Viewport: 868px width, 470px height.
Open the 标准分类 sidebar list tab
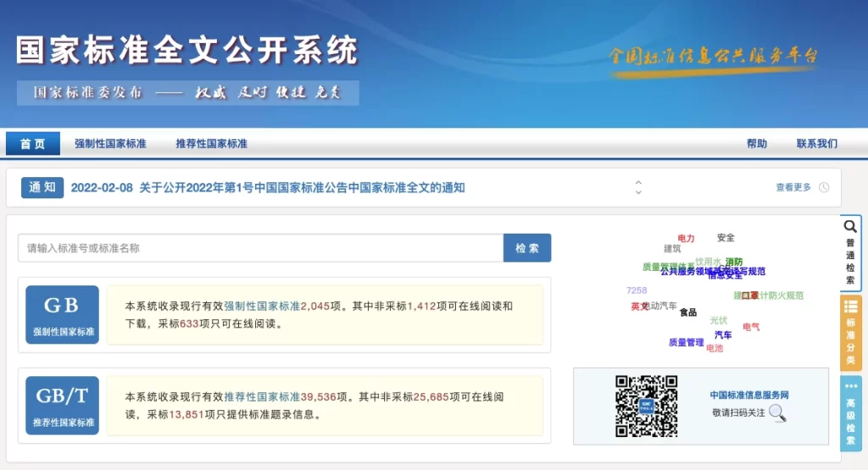[x=851, y=333]
